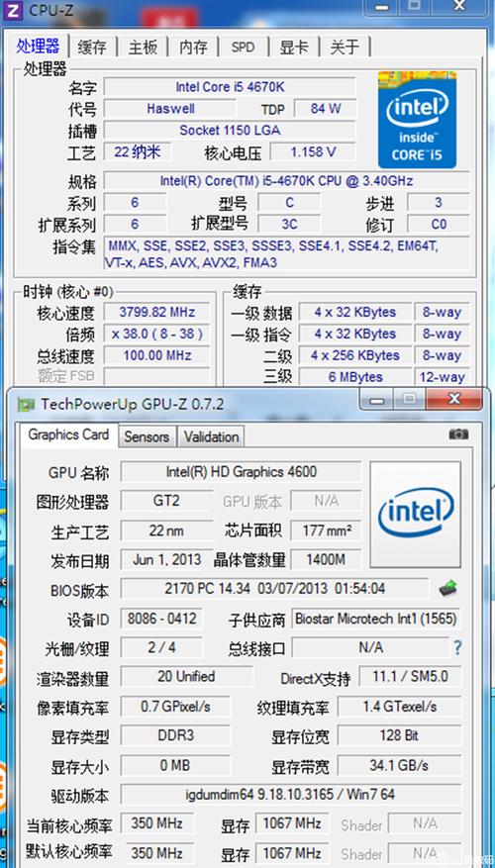Click the 0 MB memory size value

pos(175,765)
